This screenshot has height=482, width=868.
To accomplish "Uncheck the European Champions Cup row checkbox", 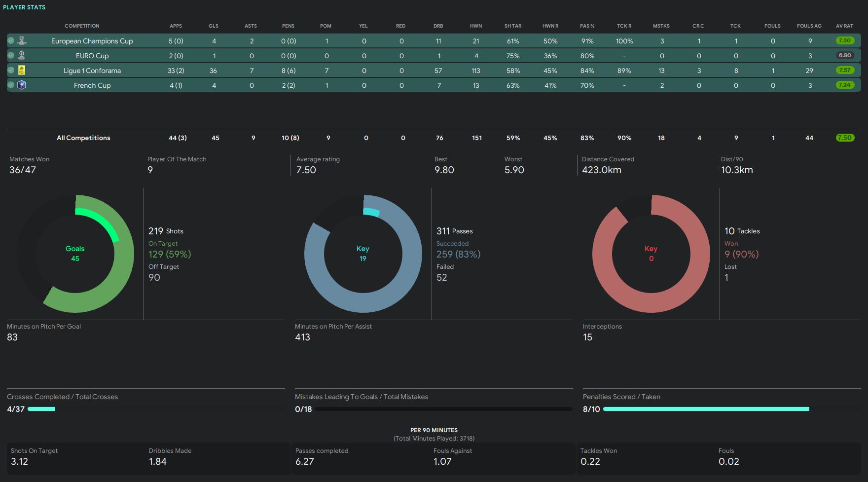I will [x=11, y=40].
